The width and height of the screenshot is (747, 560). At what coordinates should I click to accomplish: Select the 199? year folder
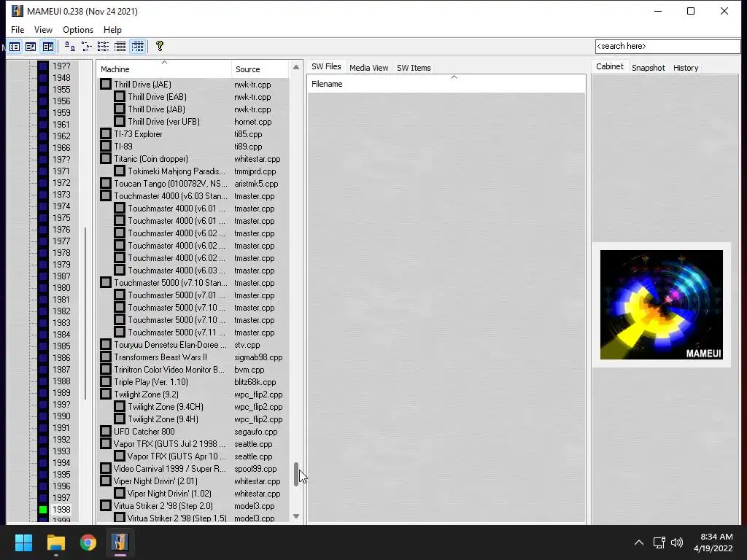click(x=61, y=404)
